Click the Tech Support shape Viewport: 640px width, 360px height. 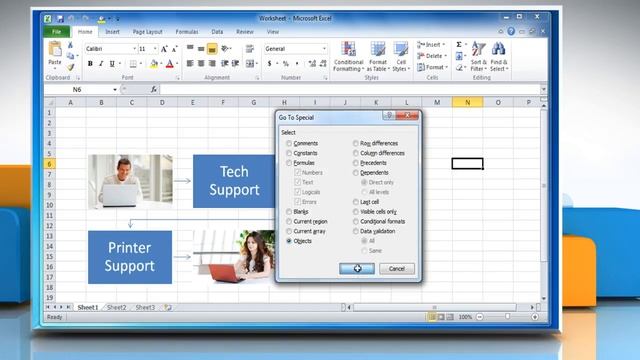click(x=234, y=181)
